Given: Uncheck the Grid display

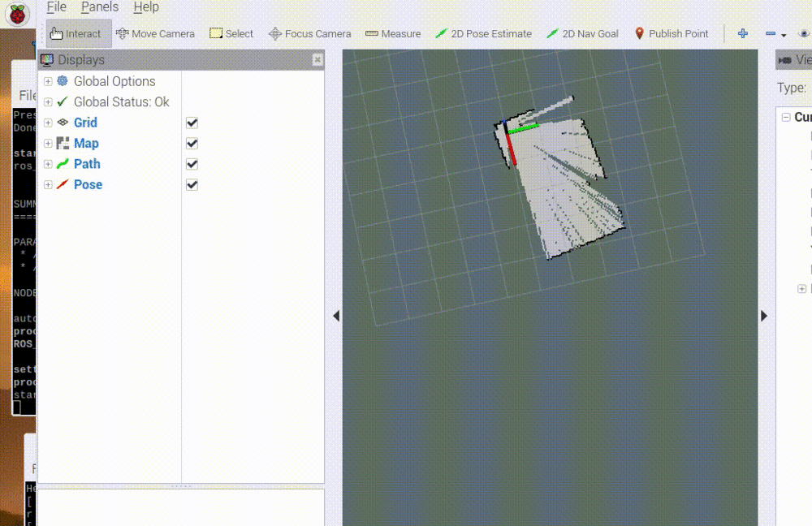Looking at the screenshot, I should pos(192,123).
